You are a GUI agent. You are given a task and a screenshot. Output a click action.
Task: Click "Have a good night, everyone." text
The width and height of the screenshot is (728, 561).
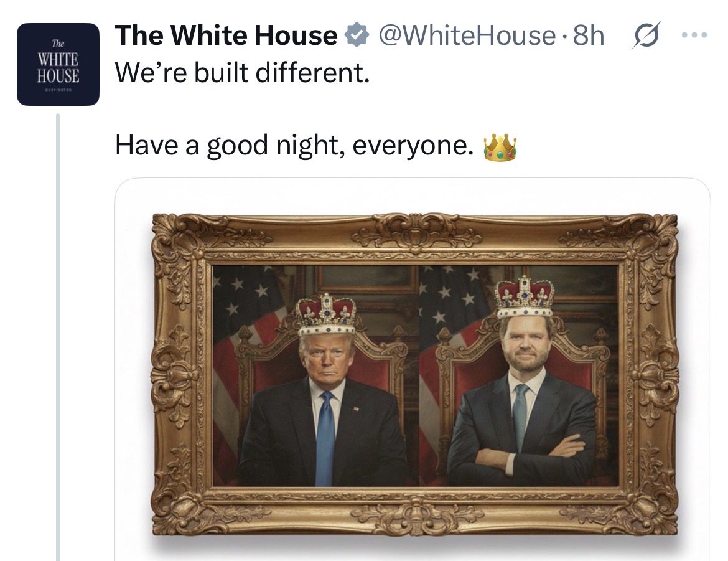click(294, 145)
